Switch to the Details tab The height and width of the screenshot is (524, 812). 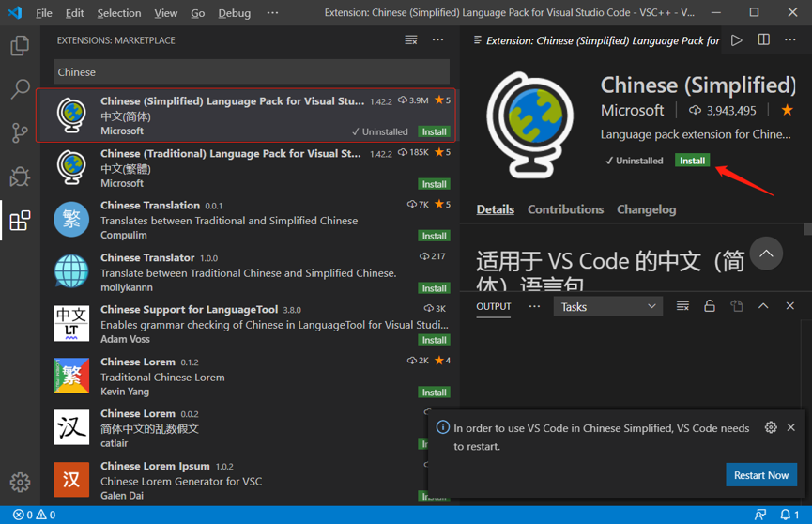495,209
